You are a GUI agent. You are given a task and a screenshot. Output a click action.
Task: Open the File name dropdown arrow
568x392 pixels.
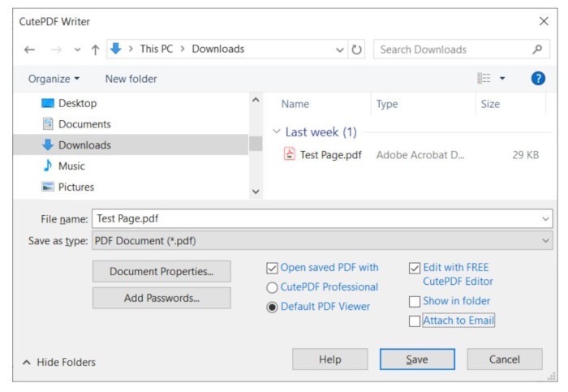[545, 219]
